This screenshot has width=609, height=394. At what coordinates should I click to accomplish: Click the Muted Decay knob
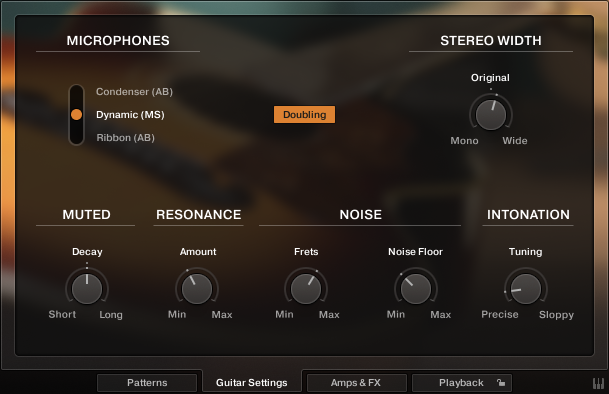tap(87, 289)
